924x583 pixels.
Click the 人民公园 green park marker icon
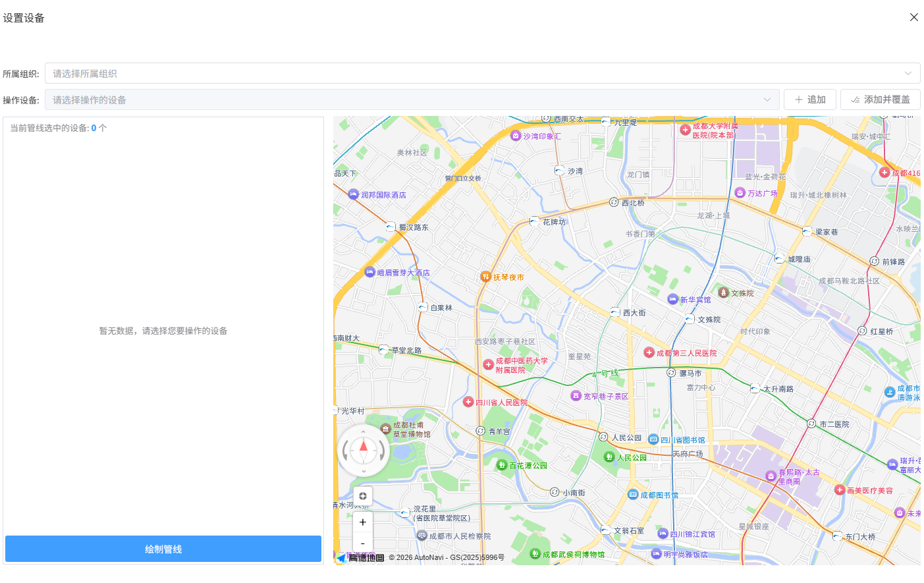click(x=609, y=457)
